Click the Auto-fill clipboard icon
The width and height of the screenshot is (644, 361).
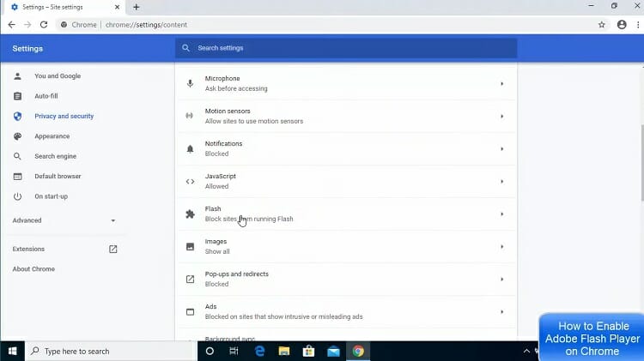17,96
